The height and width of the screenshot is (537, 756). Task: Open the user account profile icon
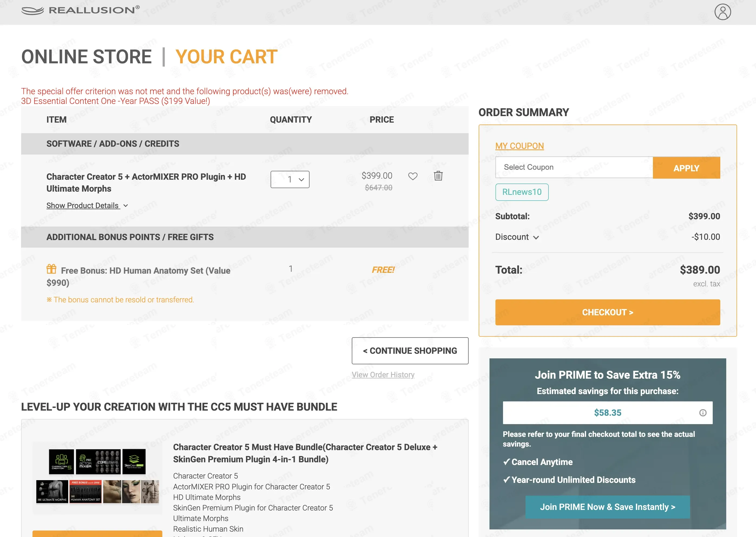click(x=722, y=12)
